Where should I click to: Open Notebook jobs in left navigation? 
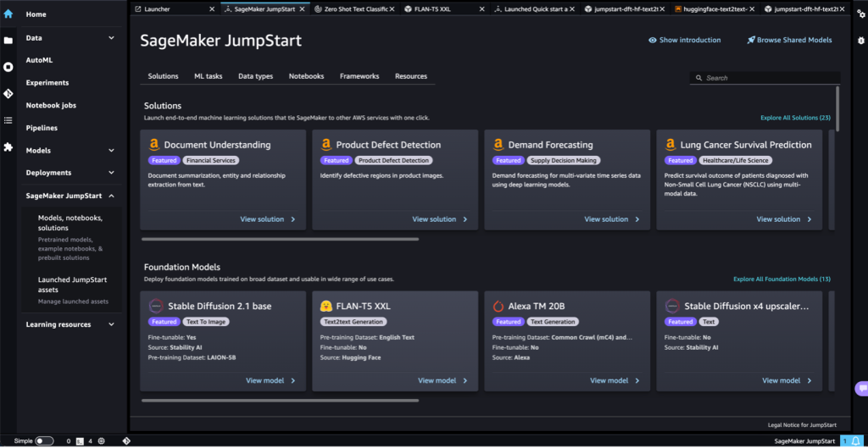[51, 105]
